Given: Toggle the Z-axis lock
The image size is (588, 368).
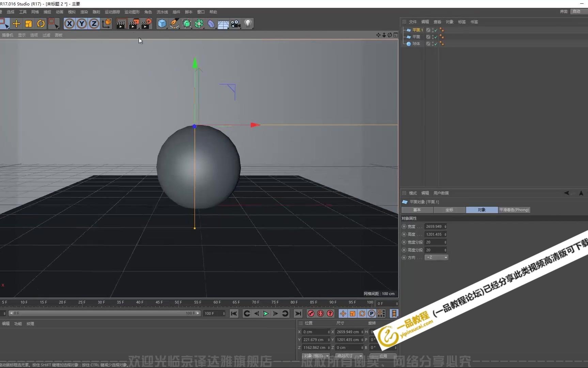Looking at the screenshot, I should 94,24.
